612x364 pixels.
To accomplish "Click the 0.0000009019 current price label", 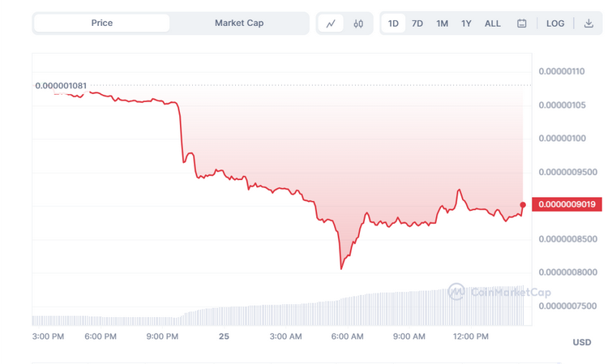I will 567,204.
